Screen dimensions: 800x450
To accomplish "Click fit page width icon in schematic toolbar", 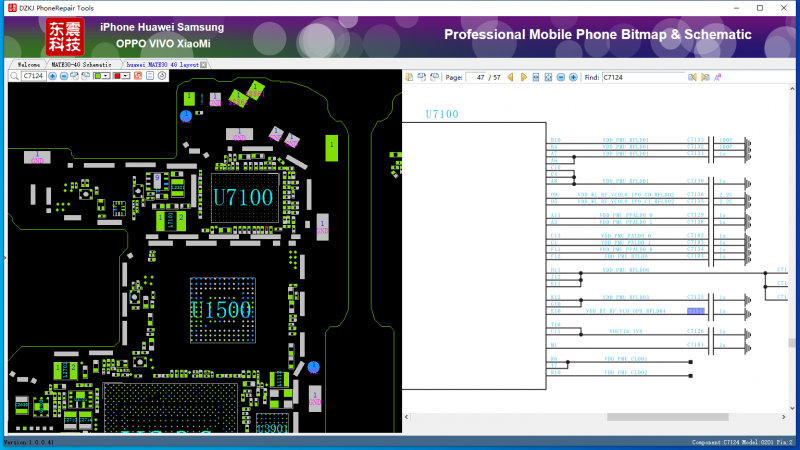I will pos(536,77).
